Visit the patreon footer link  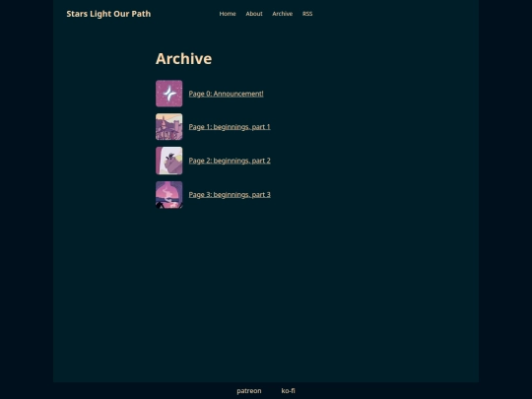click(249, 391)
